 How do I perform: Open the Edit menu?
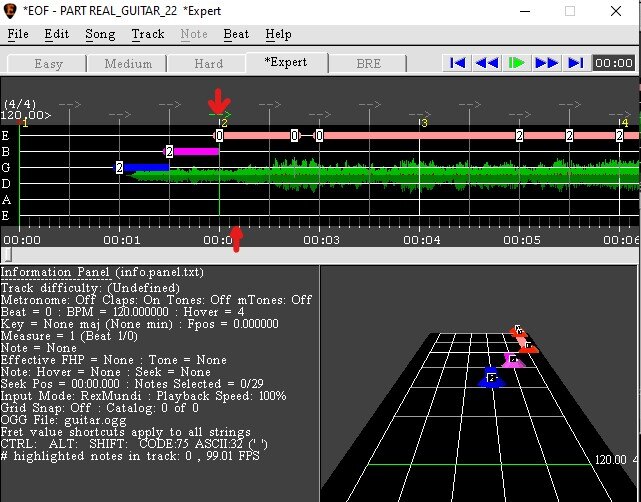56,34
